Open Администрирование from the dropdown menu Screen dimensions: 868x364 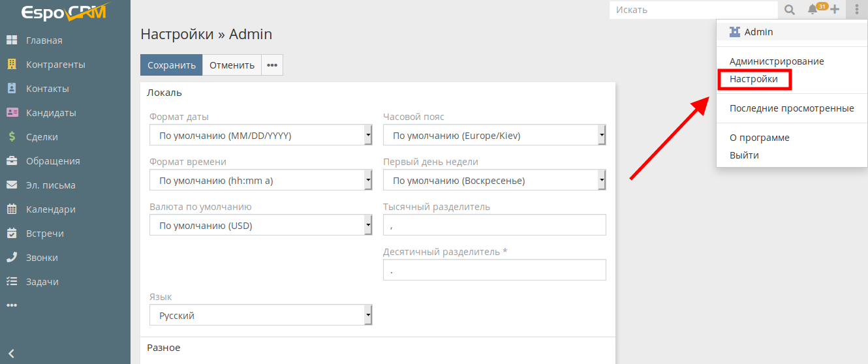[x=777, y=61]
